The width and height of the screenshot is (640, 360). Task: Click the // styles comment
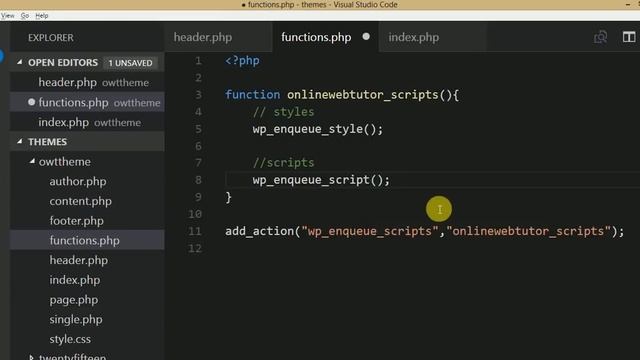(283, 112)
